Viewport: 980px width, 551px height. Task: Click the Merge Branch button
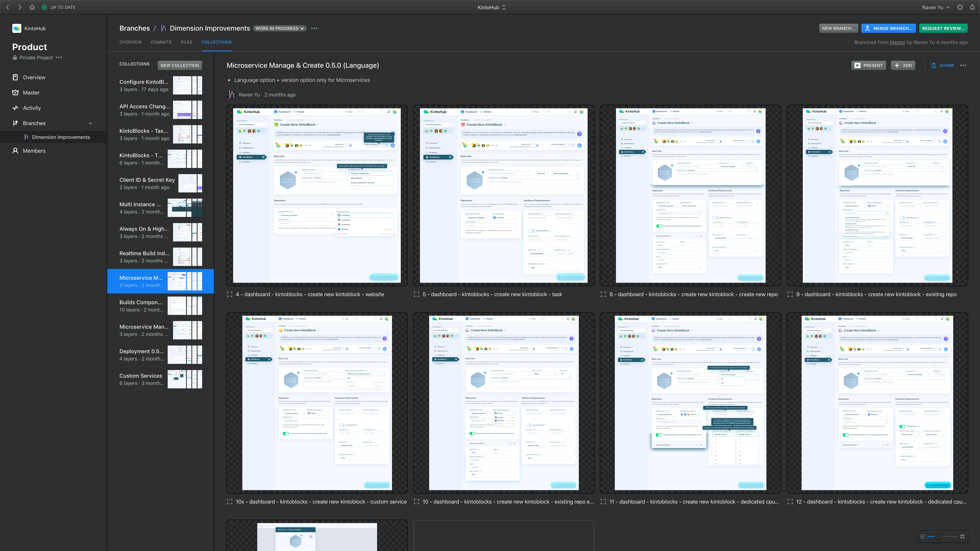pyautogui.click(x=889, y=29)
